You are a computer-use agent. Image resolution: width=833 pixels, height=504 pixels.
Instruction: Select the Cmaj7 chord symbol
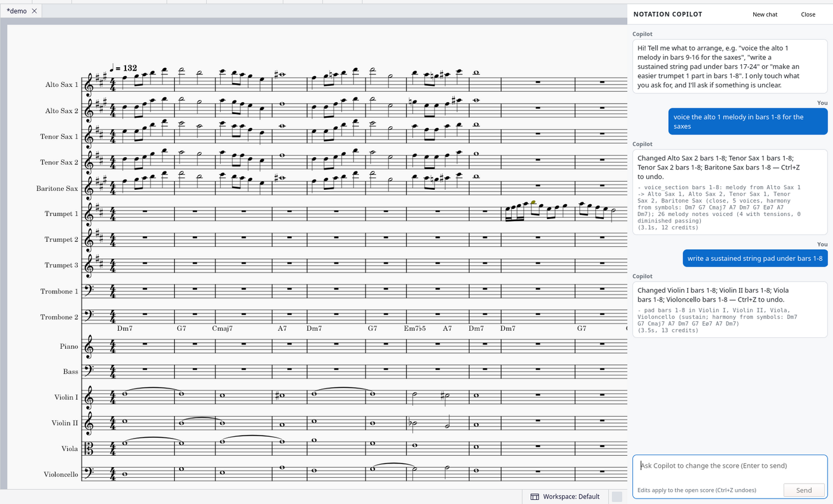pyautogui.click(x=222, y=328)
